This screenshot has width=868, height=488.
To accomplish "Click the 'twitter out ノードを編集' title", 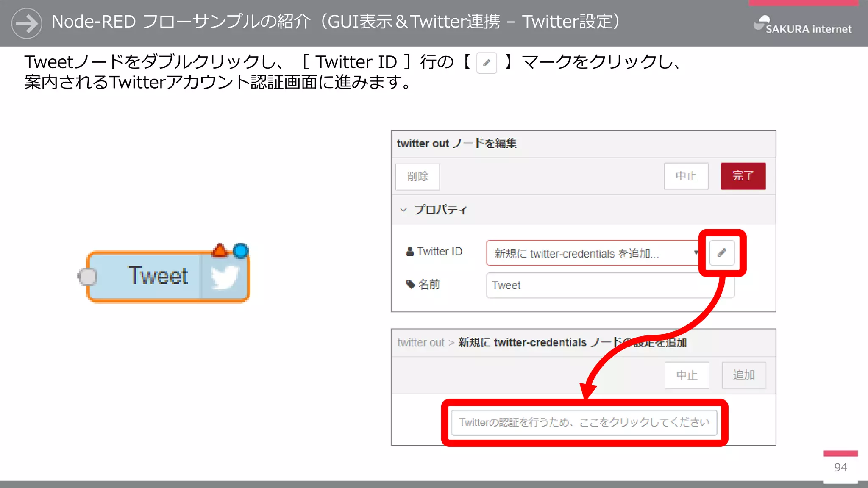I will pyautogui.click(x=456, y=143).
